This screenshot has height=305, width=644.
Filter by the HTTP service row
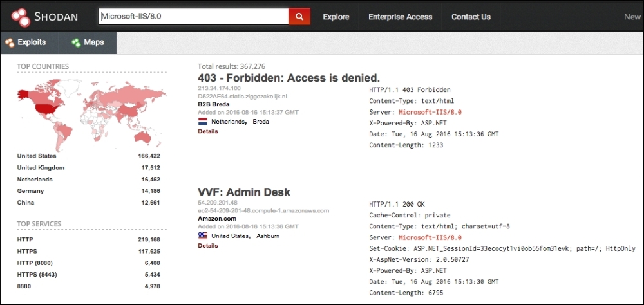click(88, 239)
